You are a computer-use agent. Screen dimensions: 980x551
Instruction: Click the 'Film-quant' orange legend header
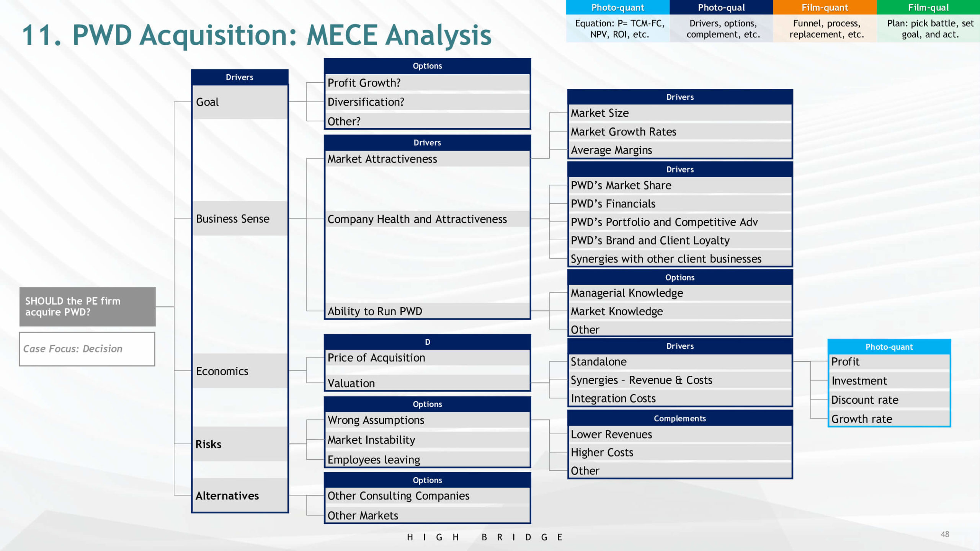pyautogui.click(x=825, y=7)
